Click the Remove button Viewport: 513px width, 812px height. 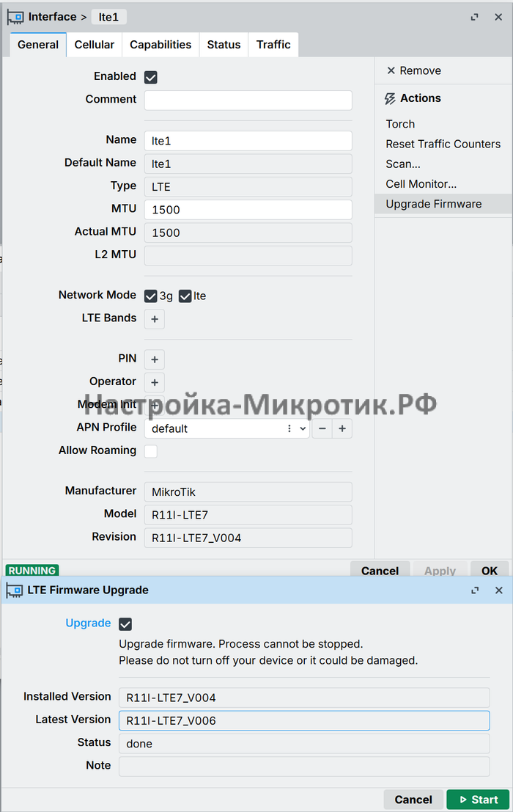coord(414,70)
